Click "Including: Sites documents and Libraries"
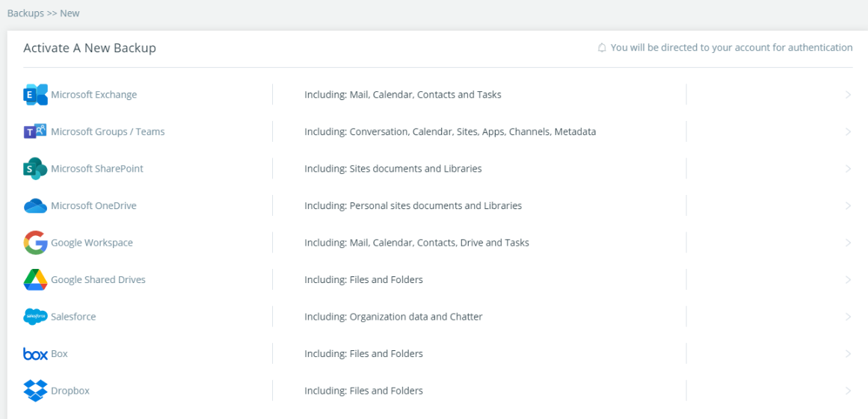868x419 pixels. pyautogui.click(x=393, y=169)
